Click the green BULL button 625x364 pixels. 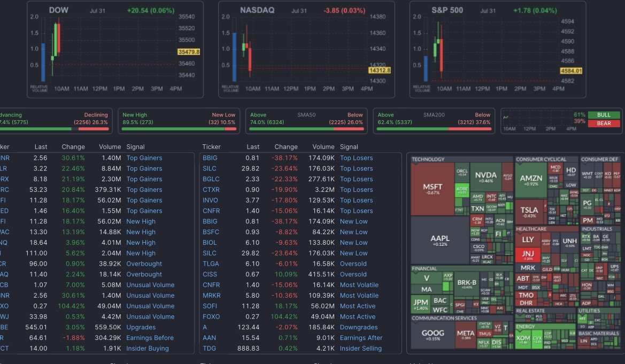point(604,115)
